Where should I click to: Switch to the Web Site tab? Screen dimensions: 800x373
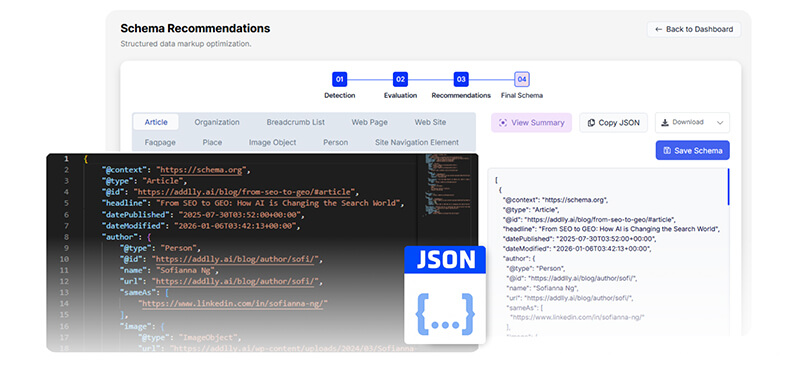(x=430, y=122)
